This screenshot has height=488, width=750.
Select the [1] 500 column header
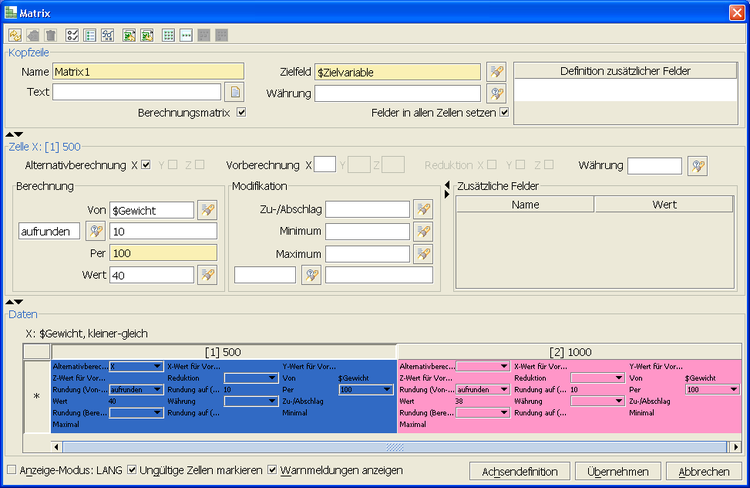(x=225, y=351)
